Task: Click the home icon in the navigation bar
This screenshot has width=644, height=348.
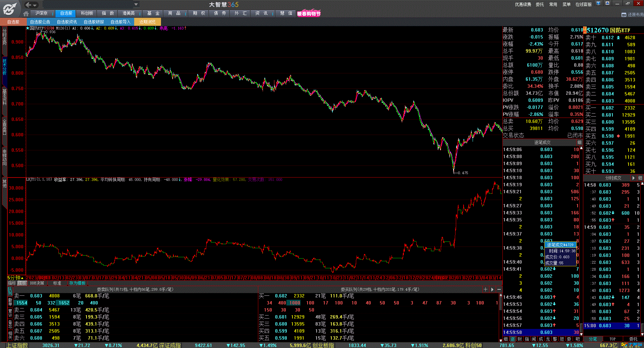Action: (26, 14)
